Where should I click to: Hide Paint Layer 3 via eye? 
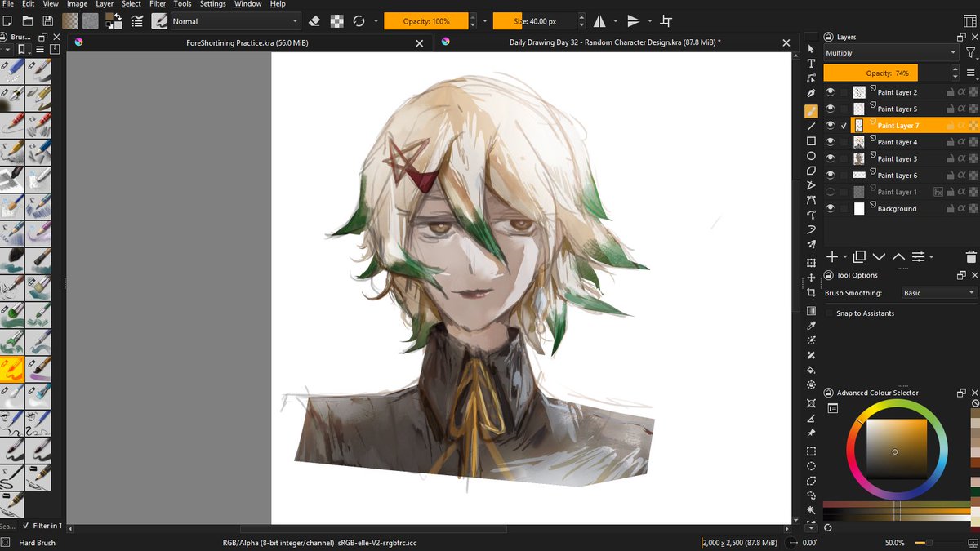(x=831, y=158)
